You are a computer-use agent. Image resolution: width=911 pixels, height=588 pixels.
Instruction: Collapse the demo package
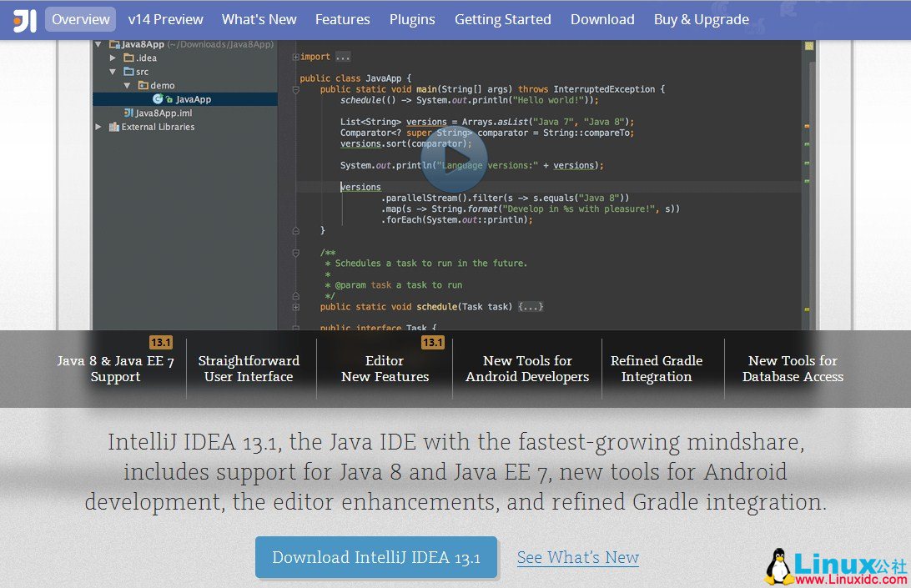tap(128, 85)
